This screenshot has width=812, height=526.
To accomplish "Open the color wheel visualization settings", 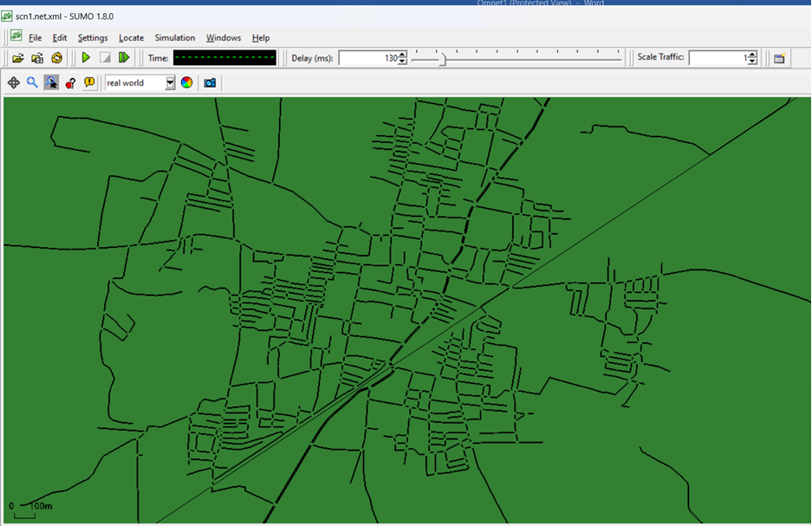I will 186,83.
